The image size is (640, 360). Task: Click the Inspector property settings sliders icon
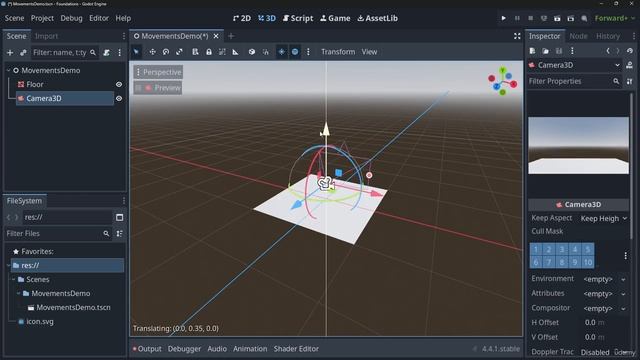pos(629,81)
